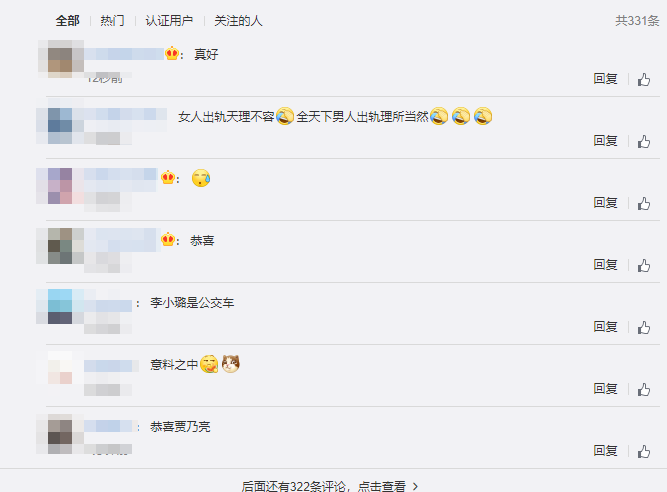Like the 意料之中 comment

(x=644, y=390)
